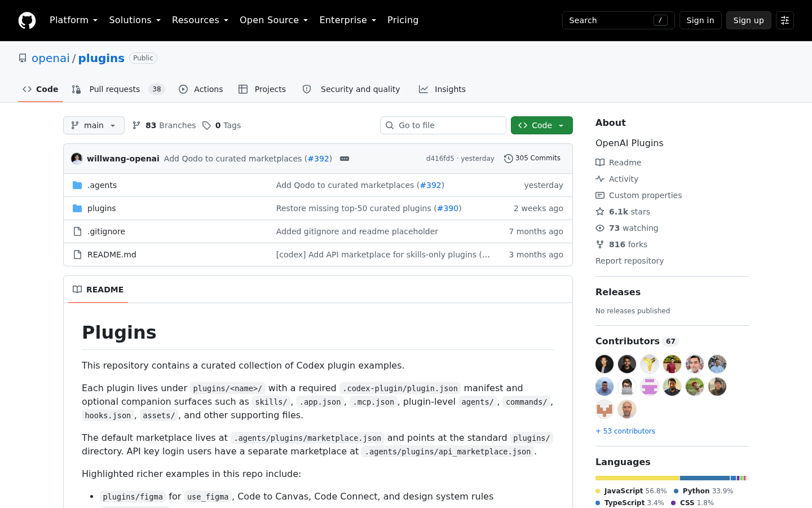The width and height of the screenshot is (812, 508).
Task: Open the Releases section heading link
Action: click(618, 292)
